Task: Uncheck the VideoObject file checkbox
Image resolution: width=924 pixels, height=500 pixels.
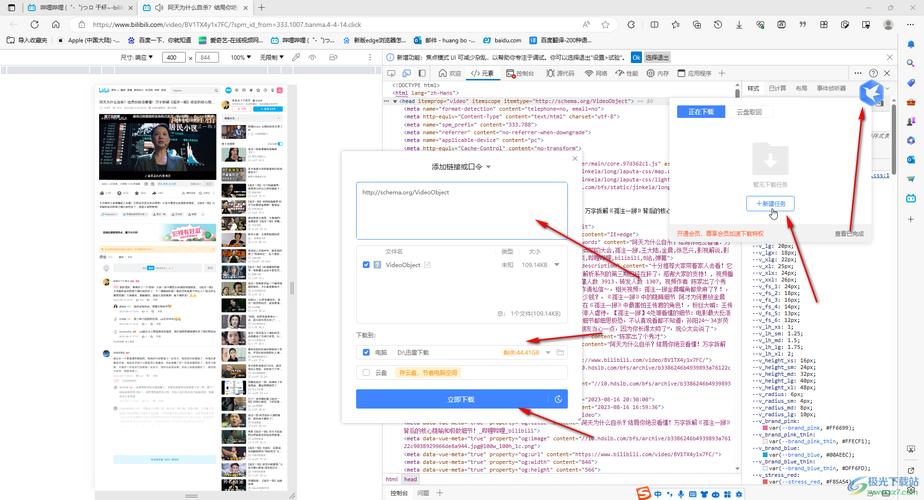Action: pyautogui.click(x=367, y=265)
